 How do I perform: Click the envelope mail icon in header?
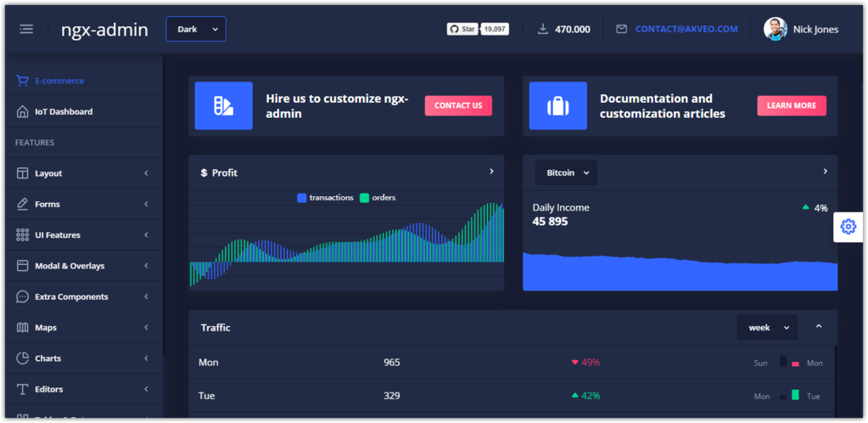[x=622, y=29]
